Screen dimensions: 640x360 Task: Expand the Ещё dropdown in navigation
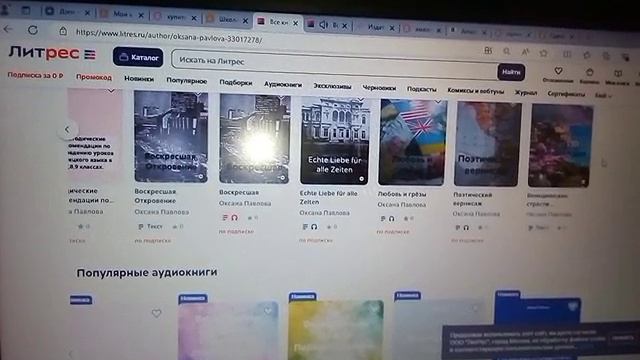pos(603,96)
